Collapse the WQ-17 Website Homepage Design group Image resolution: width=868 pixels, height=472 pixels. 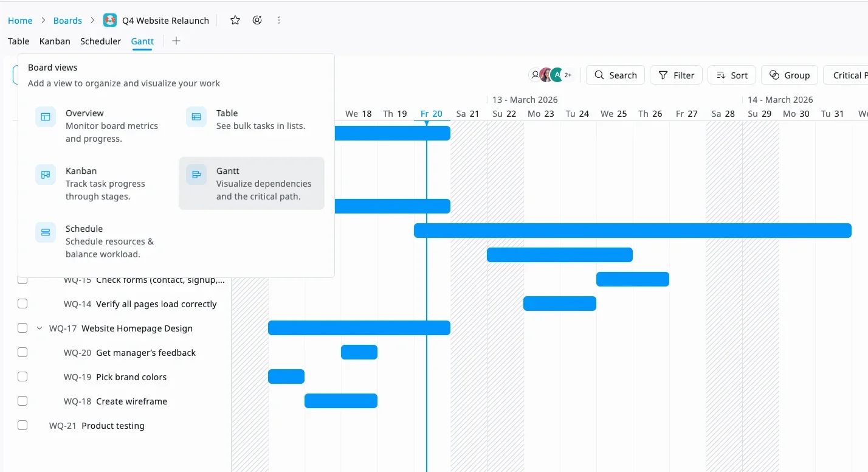click(40, 328)
